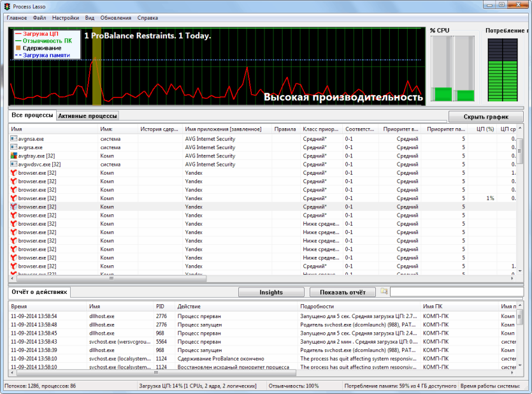Sort by Имя process column header

pyautogui.click(x=53, y=129)
